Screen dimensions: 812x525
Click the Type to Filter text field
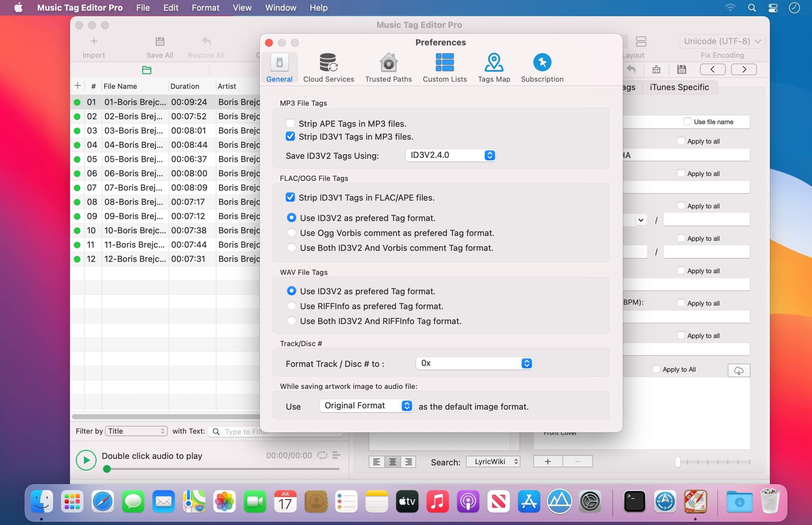point(275,432)
